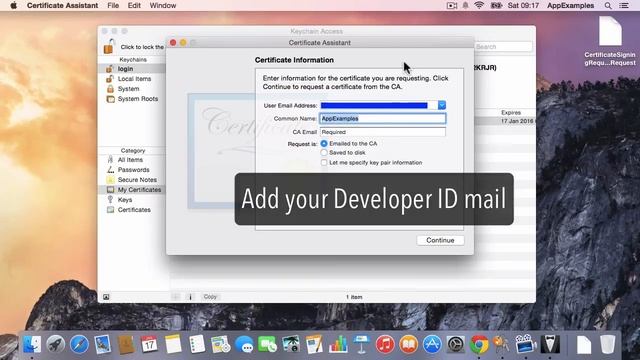Open iTunes from the Dock
Image resolution: width=640 pixels, height=360 pixels.
(x=385, y=344)
